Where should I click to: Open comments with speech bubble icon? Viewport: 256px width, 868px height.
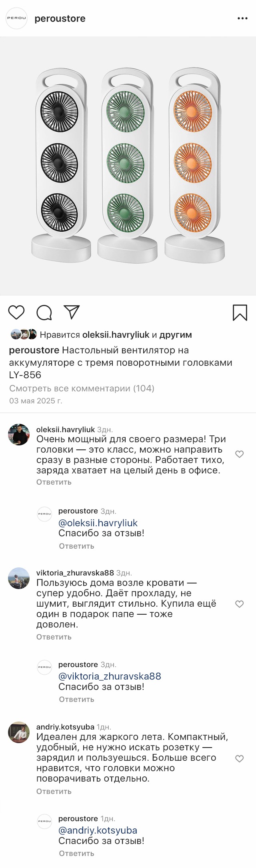(x=44, y=313)
